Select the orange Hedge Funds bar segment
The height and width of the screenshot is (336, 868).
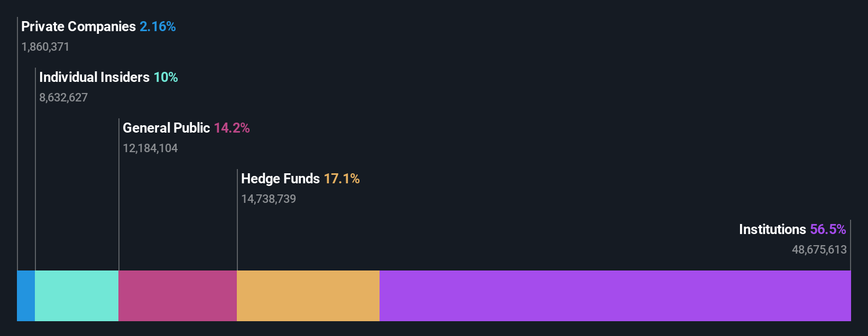(308, 296)
